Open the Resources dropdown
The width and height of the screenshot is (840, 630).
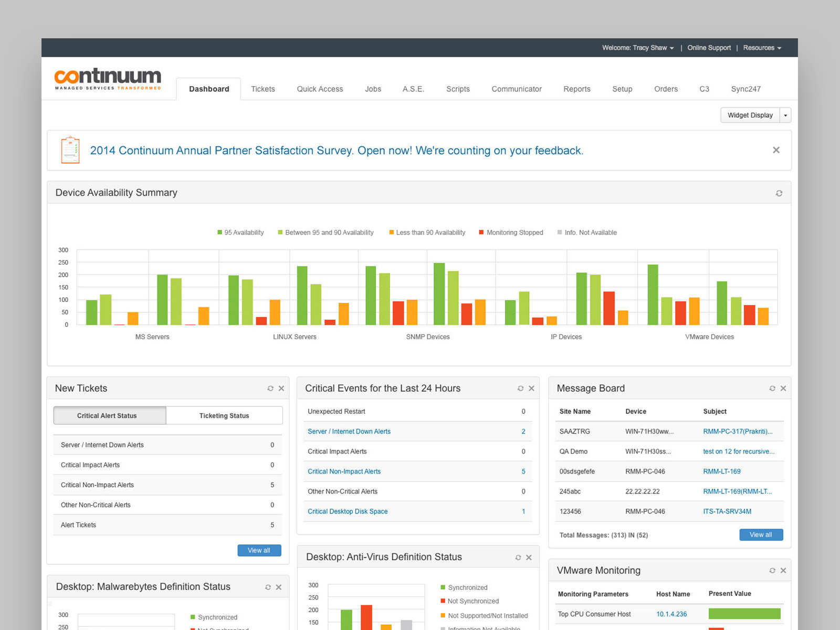(762, 47)
